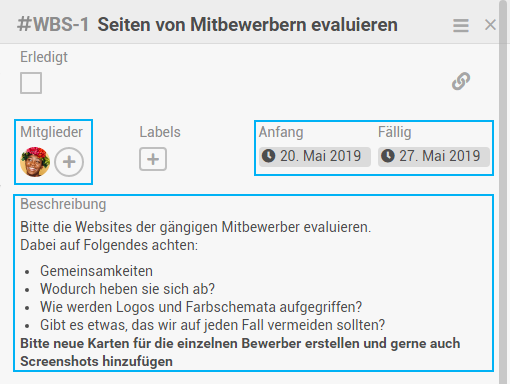
Task: Click the Labels heading
Action: (160, 132)
